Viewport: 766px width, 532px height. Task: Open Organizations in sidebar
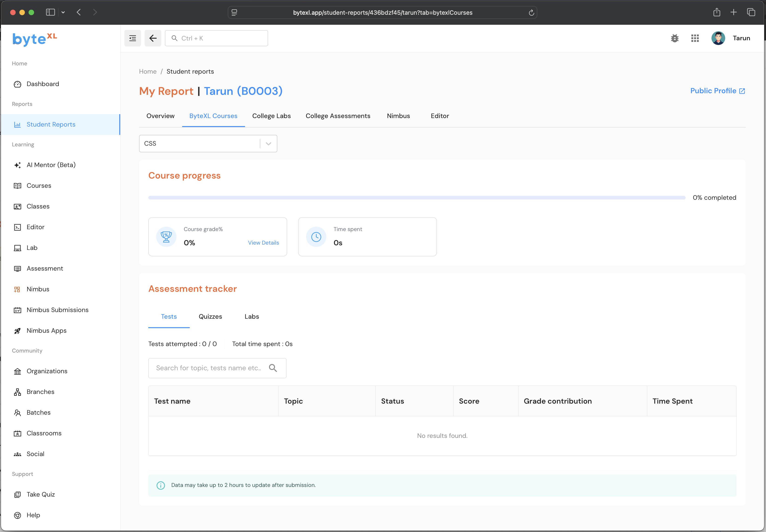tap(47, 371)
